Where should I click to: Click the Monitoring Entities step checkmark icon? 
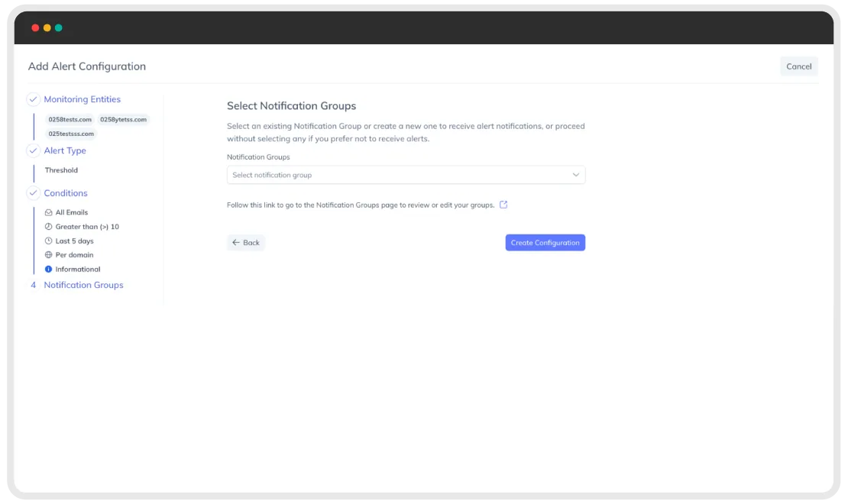click(33, 99)
